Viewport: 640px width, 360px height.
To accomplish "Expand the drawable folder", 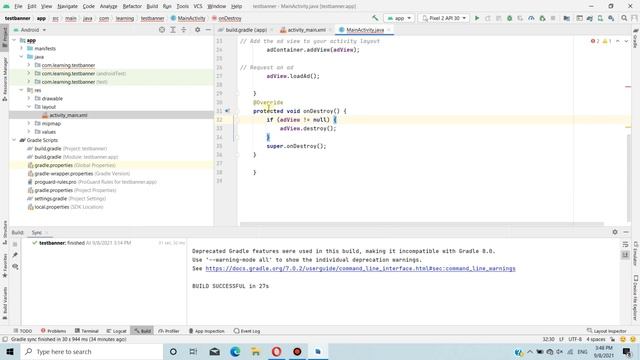I will pyautogui.click(x=29, y=98).
